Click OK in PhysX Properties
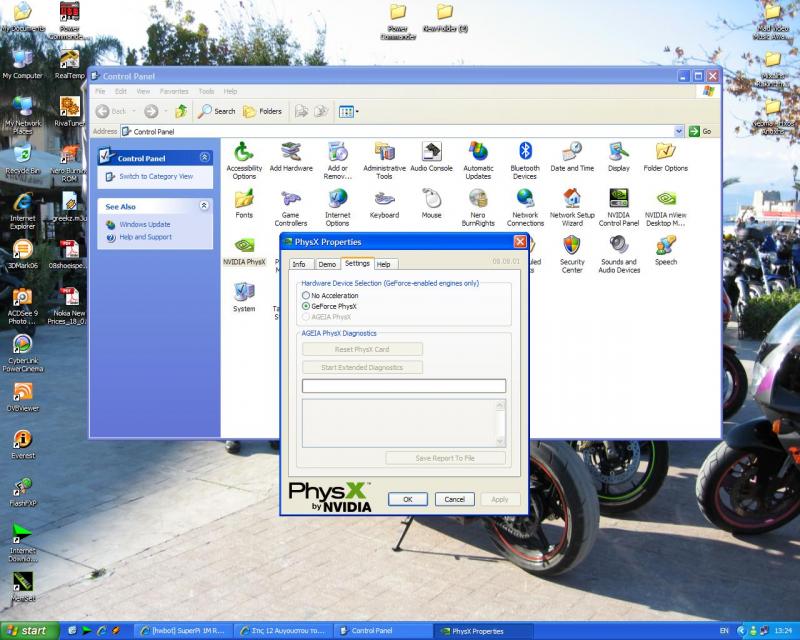The width and height of the screenshot is (800, 640). [x=408, y=499]
